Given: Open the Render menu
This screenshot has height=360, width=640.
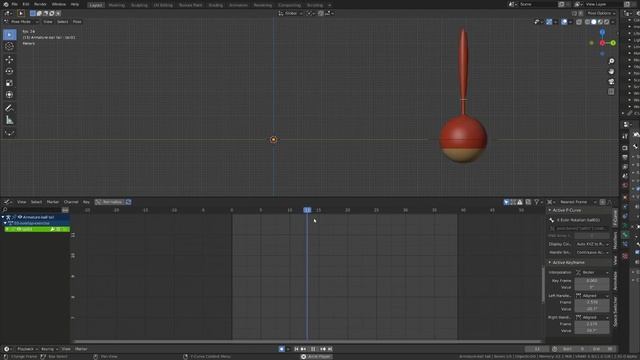Looking at the screenshot, I should point(40,4).
